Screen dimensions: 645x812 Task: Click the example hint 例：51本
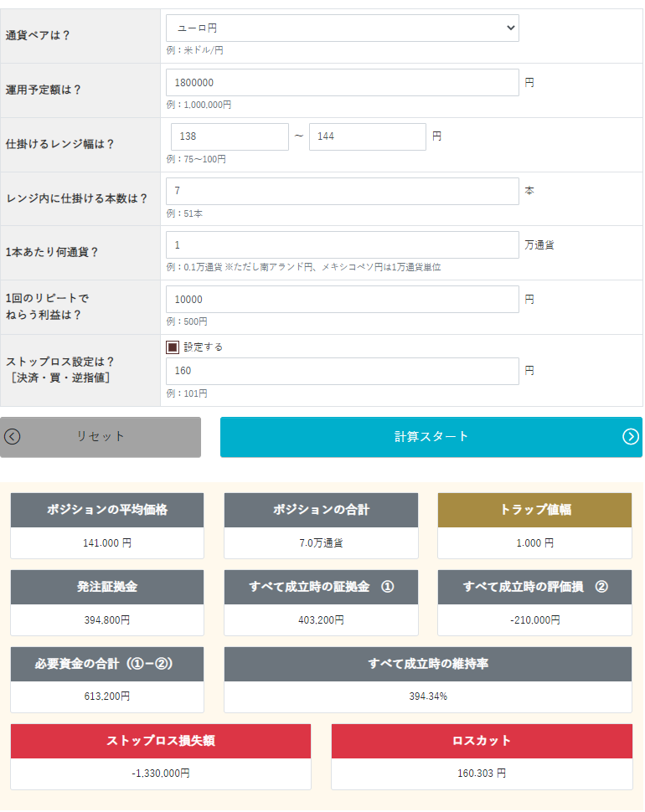184,213
